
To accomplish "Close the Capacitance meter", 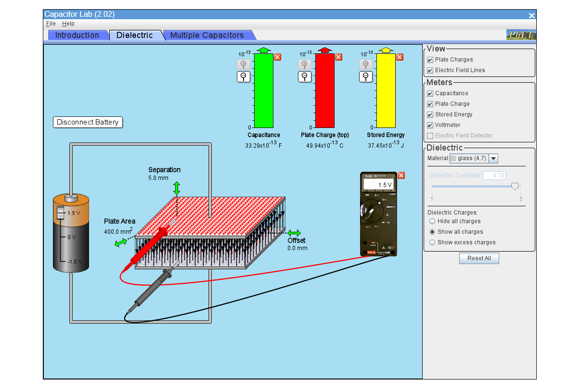I will tap(278, 57).
